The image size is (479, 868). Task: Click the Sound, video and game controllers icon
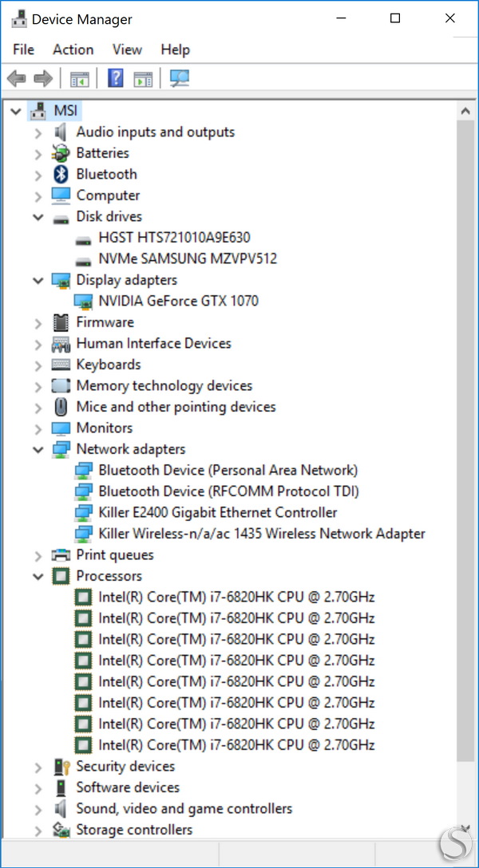pos(61,809)
